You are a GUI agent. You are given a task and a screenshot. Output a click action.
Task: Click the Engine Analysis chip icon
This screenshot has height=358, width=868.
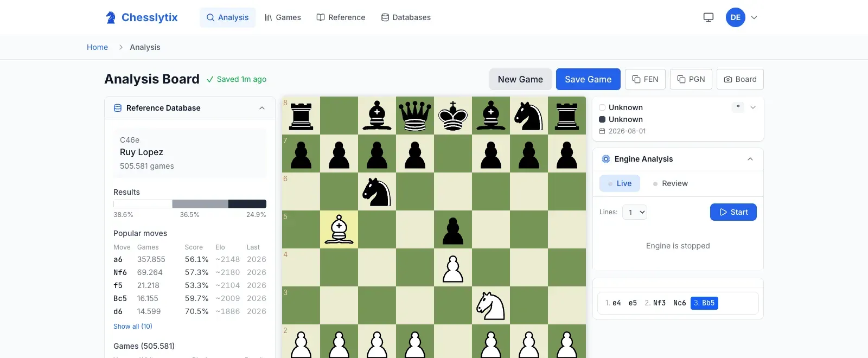(606, 159)
